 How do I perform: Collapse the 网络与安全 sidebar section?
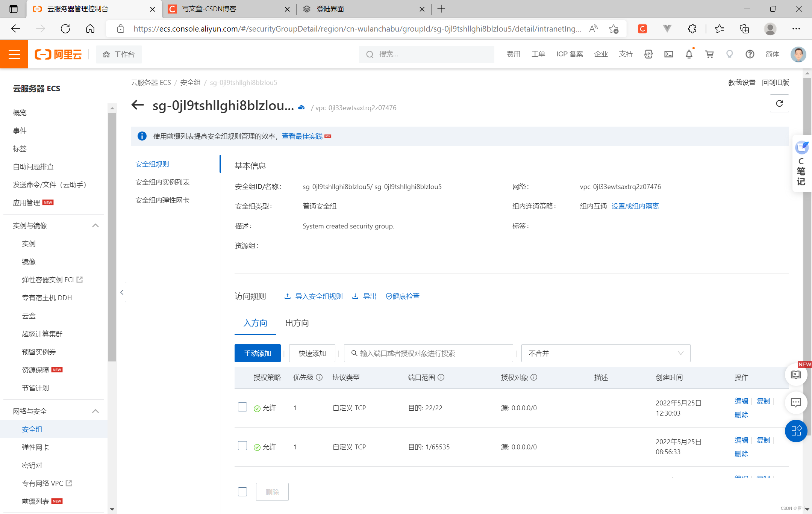[95, 411]
